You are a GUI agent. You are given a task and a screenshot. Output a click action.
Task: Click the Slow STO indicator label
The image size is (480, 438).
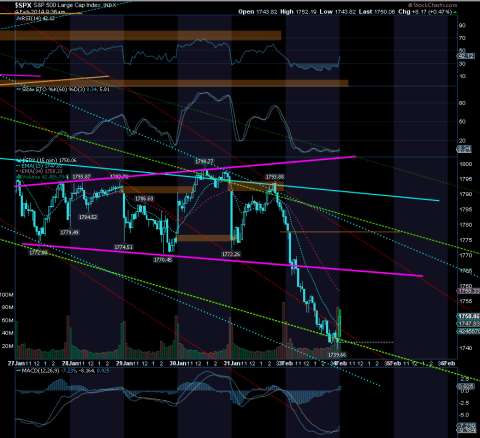63,89
